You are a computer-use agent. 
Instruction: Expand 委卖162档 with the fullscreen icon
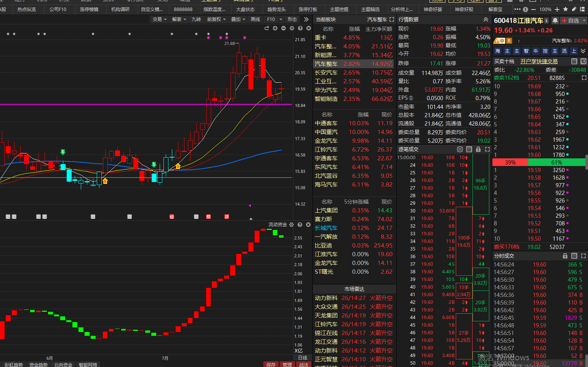[584, 78]
